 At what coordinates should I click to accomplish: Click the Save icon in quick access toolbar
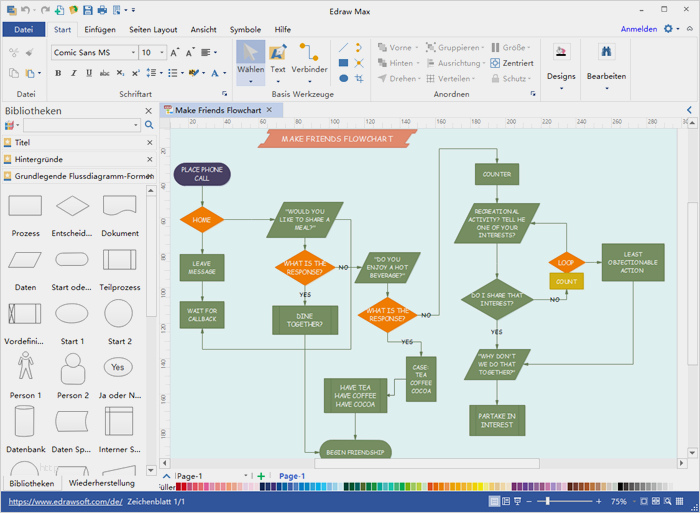(x=87, y=9)
